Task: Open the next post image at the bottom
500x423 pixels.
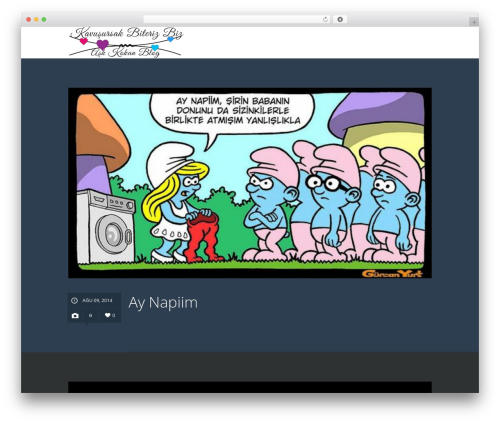Action: pyautogui.click(x=250, y=387)
